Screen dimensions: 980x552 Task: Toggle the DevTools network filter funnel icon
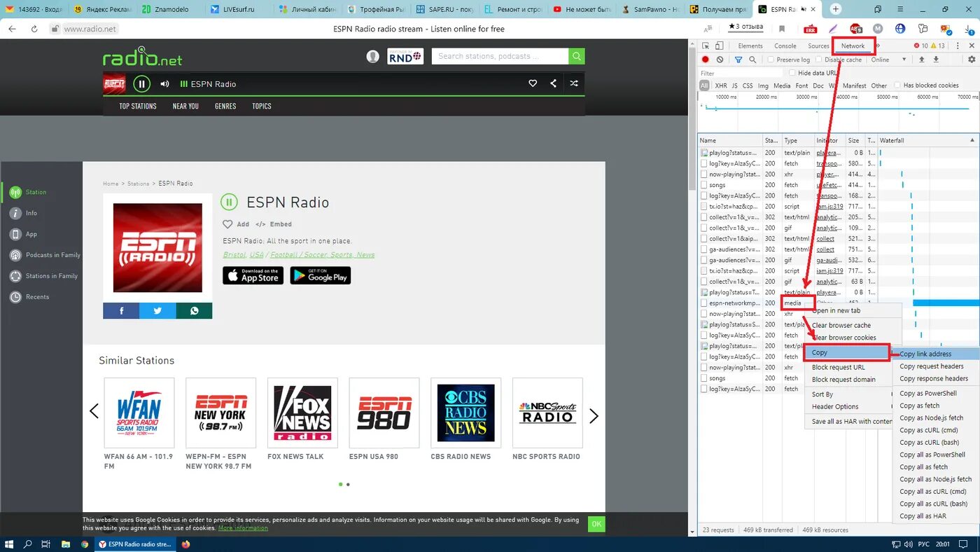tap(738, 60)
